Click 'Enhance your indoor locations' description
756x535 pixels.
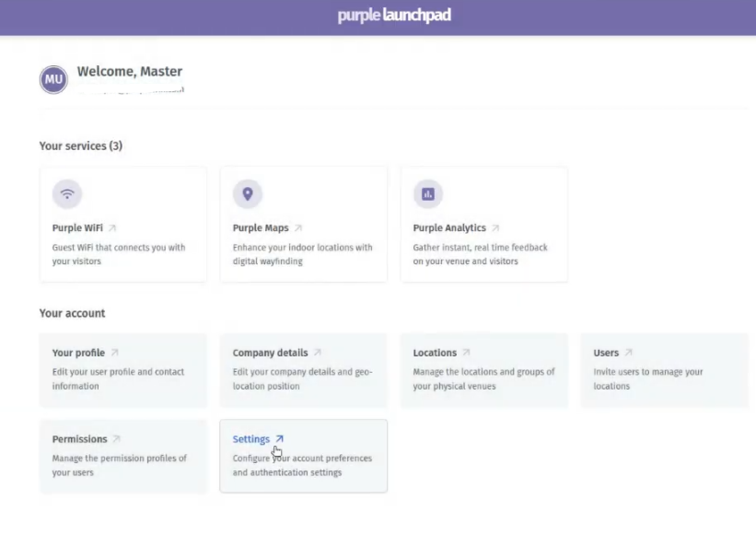pyautogui.click(x=302, y=254)
